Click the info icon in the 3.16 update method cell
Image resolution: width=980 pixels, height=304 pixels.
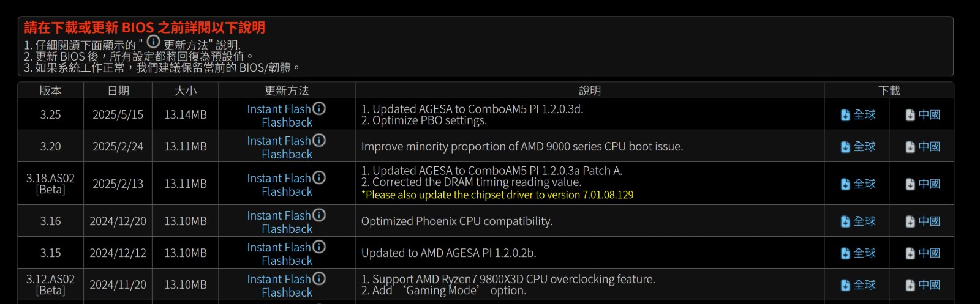[x=319, y=215]
